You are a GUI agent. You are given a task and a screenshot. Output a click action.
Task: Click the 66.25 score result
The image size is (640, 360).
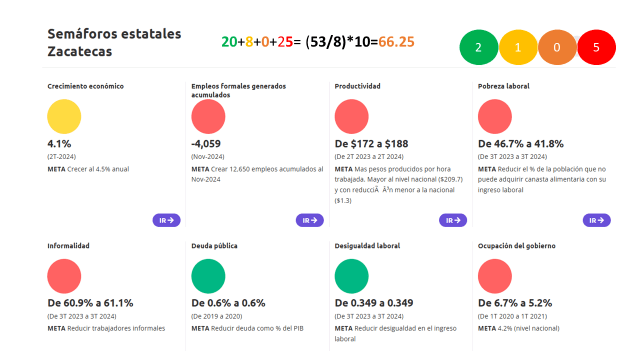(x=396, y=42)
